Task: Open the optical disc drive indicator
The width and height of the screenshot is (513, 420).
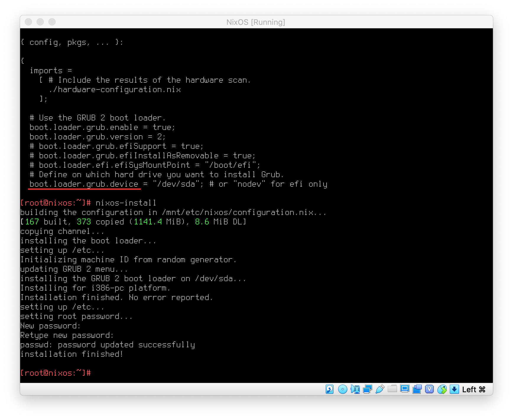Action: coord(342,389)
